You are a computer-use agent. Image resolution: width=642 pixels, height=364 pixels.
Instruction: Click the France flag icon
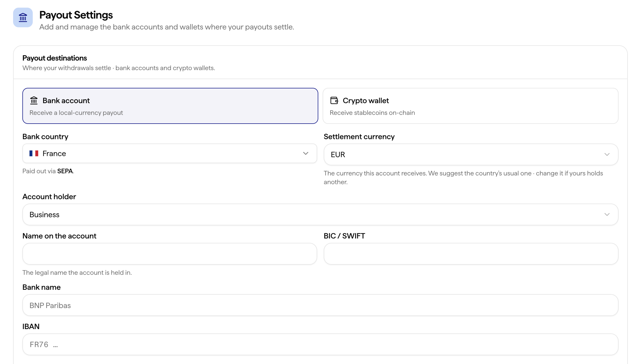point(34,153)
